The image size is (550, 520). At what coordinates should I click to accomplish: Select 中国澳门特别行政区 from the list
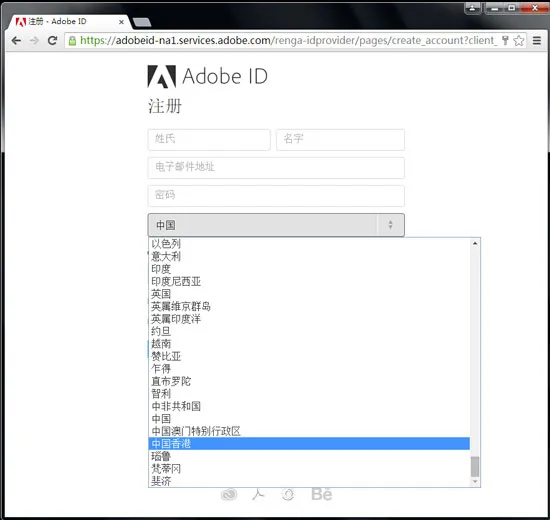[309, 431]
